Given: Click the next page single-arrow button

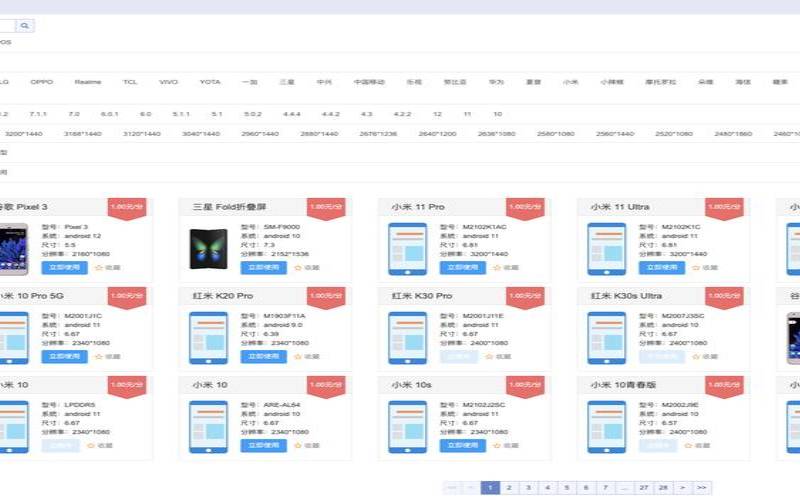Looking at the screenshot, I should 683,488.
